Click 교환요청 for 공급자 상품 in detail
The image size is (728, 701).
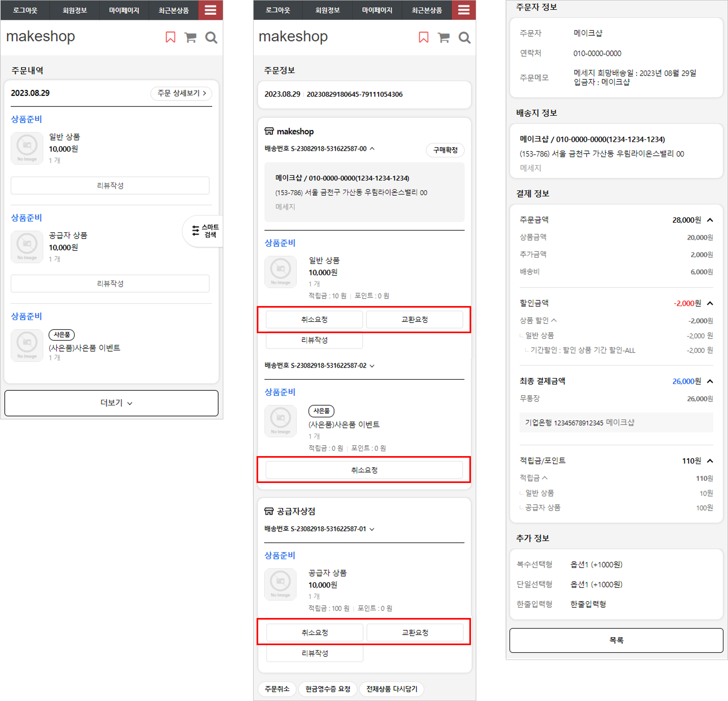(415, 632)
